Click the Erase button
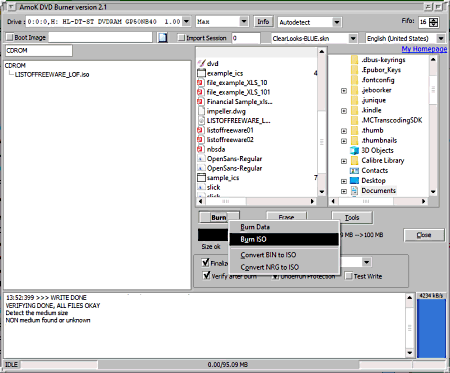450x373 pixels. (286, 217)
